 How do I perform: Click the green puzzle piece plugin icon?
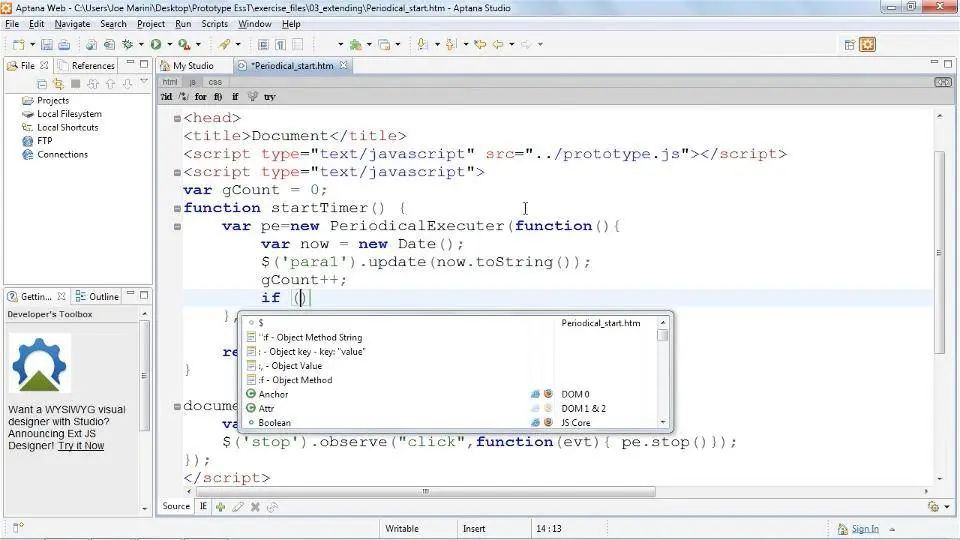tap(356, 45)
